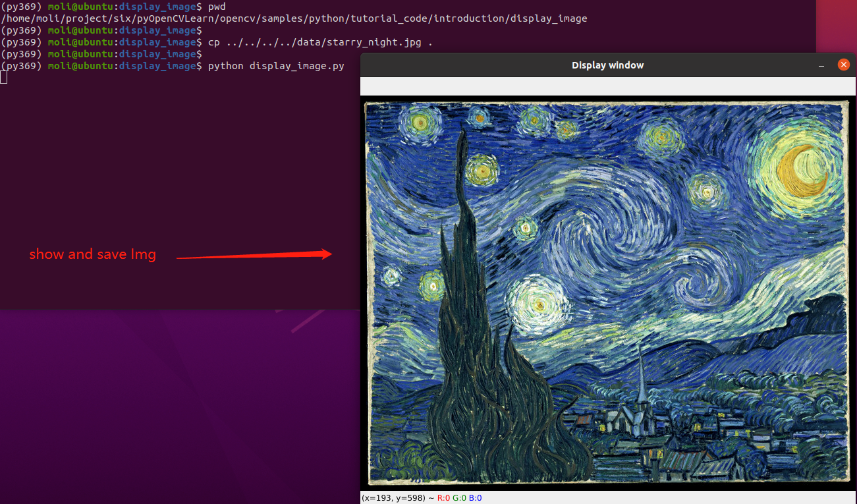Click the python display_image.py command
This screenshot has width=857, height=504.
[276, 66]
